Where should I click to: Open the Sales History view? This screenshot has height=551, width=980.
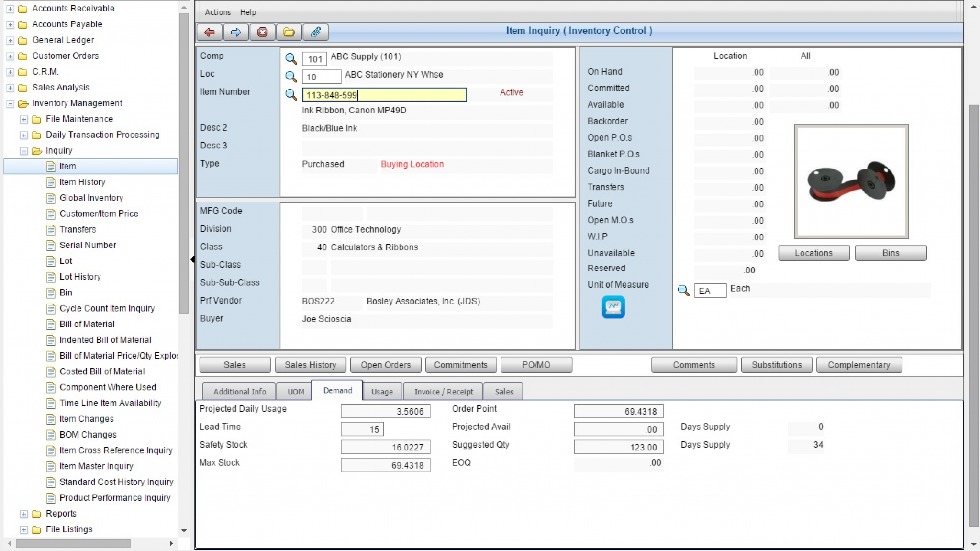point(310,364)
